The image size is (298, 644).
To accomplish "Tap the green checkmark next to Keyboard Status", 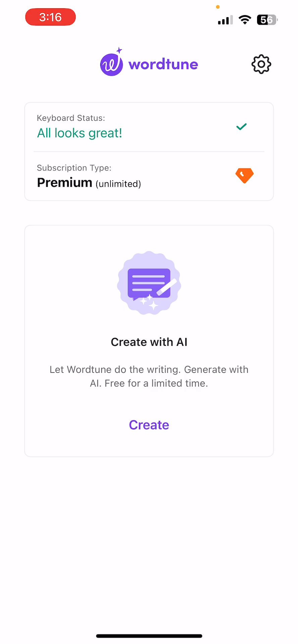I will pos(241,126).
